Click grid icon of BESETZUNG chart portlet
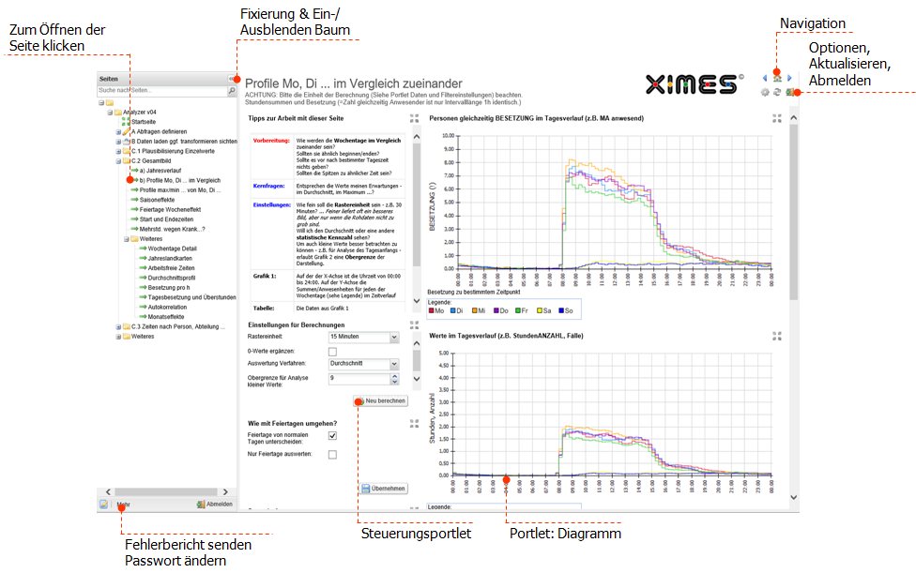 coord(777,118)
